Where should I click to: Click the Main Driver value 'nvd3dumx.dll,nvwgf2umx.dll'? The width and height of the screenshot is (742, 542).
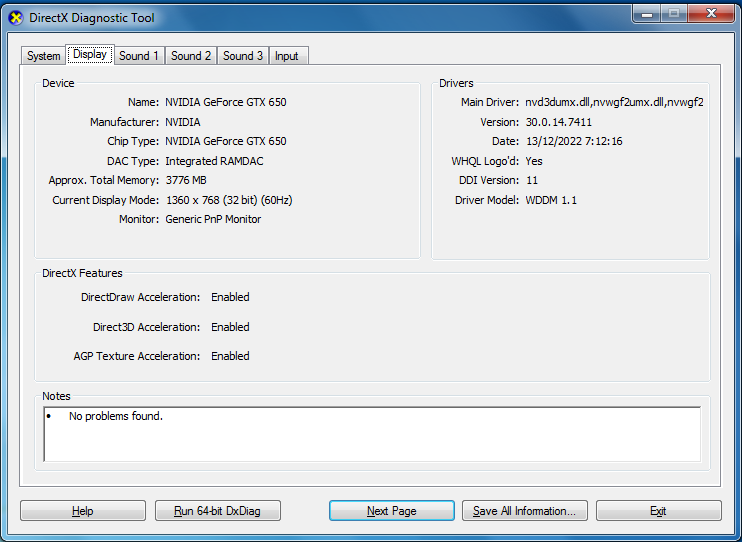pyautogui.click(x=614, y=102)
